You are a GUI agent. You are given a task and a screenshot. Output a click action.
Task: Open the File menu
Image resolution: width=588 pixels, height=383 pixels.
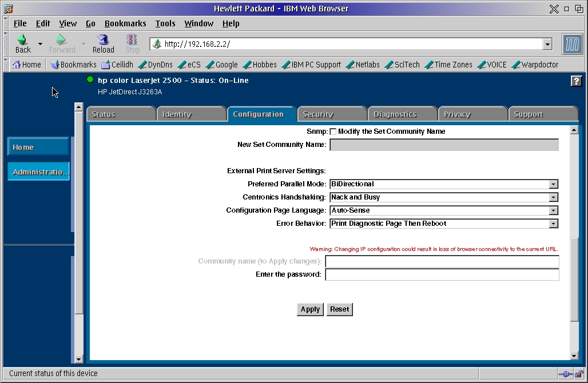pos(20,23)
